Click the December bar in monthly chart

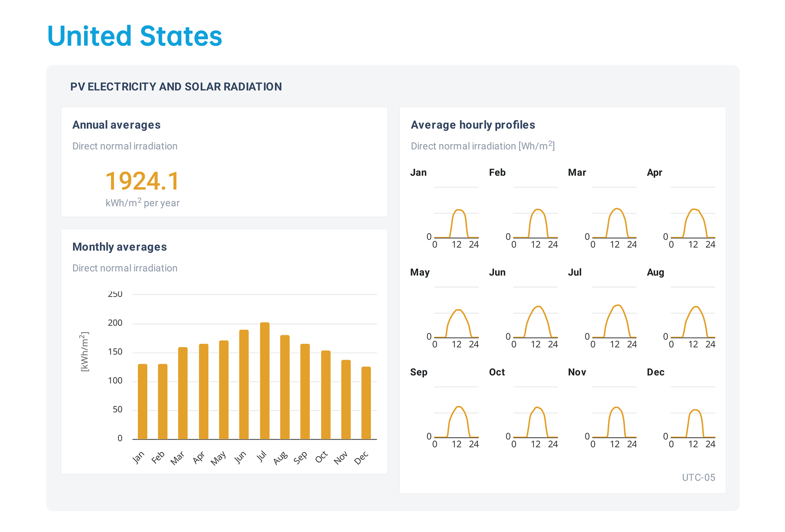pos(366,403)
